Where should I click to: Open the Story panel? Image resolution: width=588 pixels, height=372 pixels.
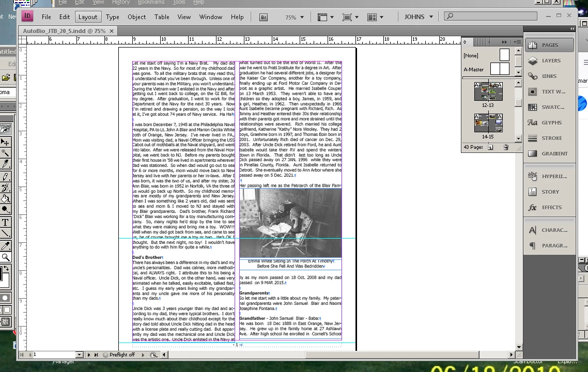[x=549, y=192]
